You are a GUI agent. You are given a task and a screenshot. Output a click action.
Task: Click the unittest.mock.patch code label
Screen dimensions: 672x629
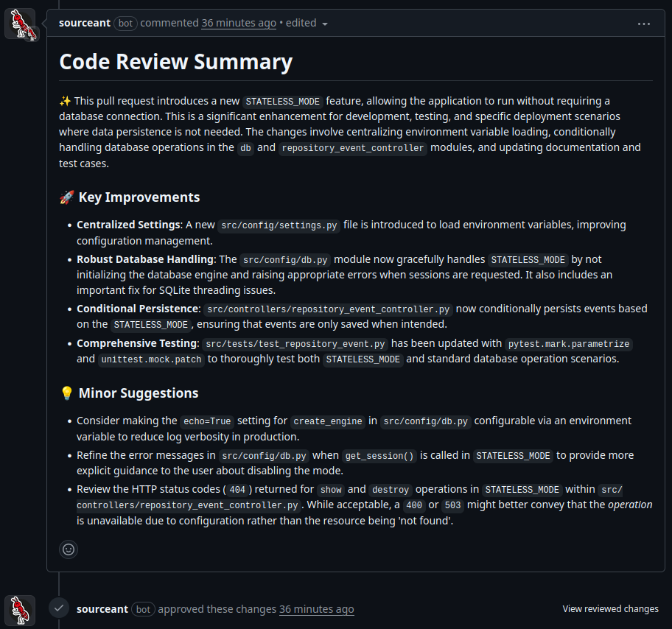pos(151,359)
